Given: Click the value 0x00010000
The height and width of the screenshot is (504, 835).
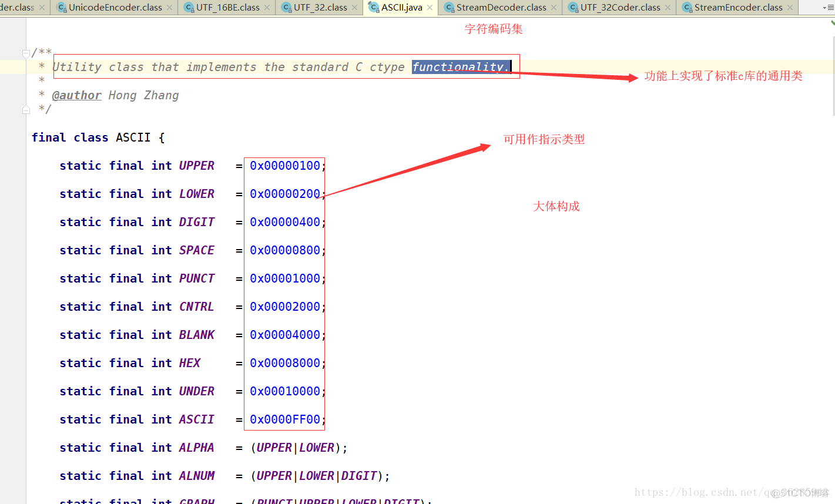Looking at the screenshot, I should click(285, 391).
